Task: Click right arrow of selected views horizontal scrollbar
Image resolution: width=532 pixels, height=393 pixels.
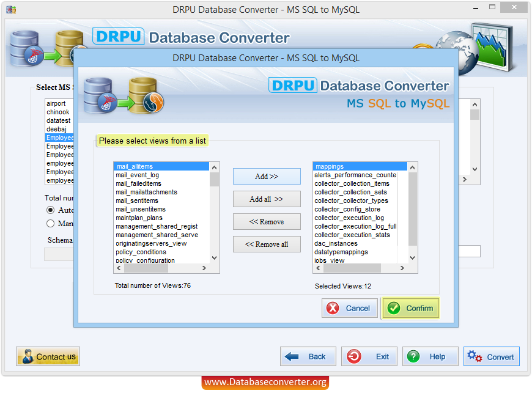Action: click(402, 268)
